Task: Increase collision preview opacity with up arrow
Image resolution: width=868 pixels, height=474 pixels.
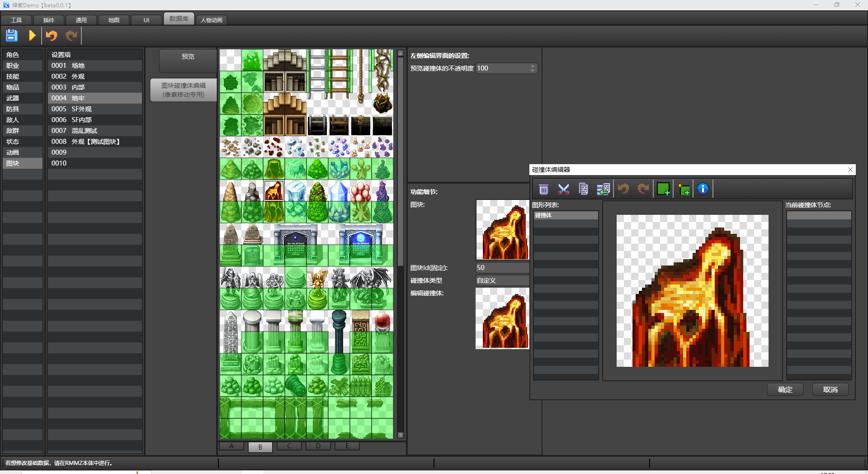Action: (x=533, y=66)
